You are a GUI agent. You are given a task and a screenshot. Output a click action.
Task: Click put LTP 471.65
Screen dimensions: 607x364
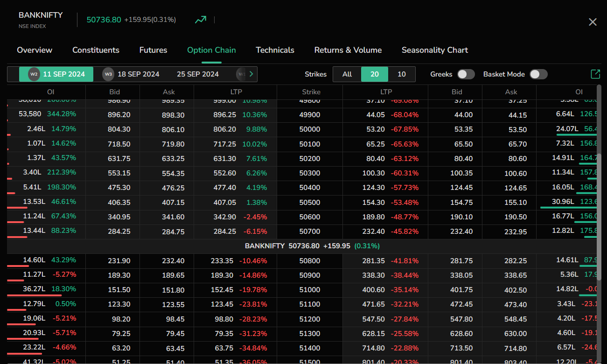pos(374,304)
